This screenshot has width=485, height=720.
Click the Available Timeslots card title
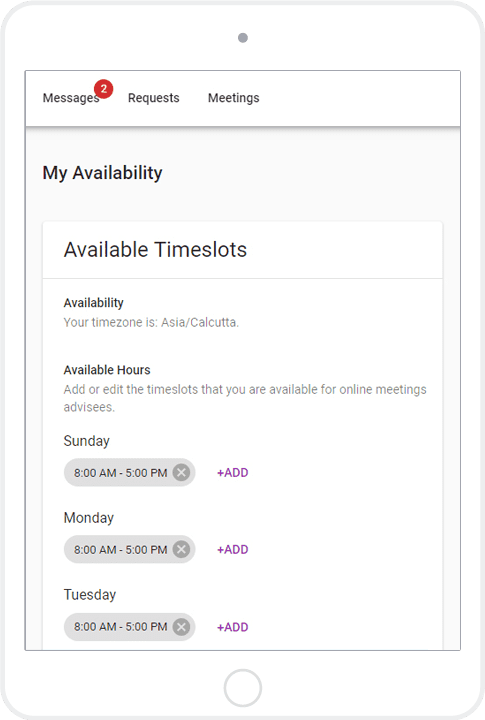pos(155,250)
